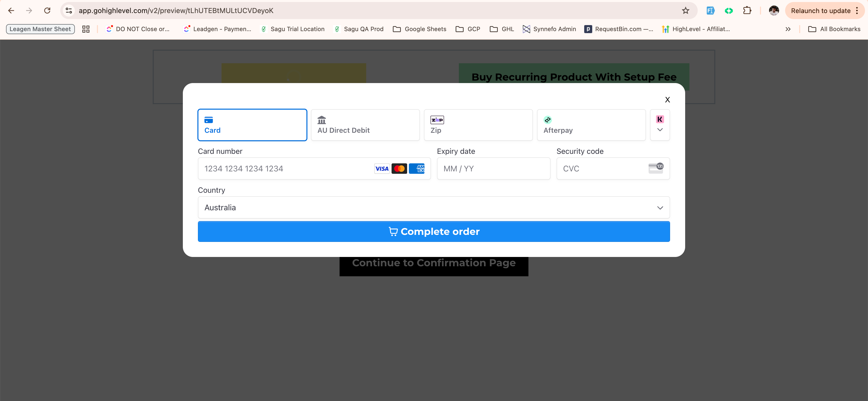The height and width of the screenshot is (401, 868).
Task: Click the Card number input field
Action: (286, 168)
